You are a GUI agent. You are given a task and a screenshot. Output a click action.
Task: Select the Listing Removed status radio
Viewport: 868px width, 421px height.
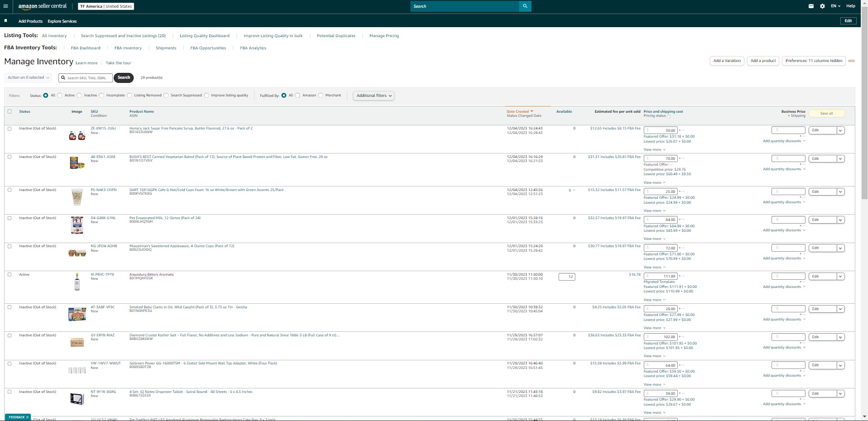click(x=129, y=96)
